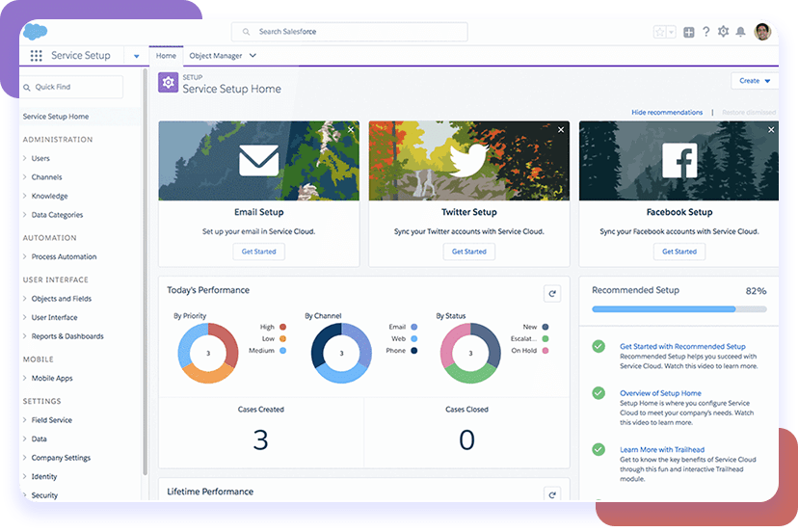Click the Search Salesforce magnifier icon
798x532 pixels.
tap(246, 32)
